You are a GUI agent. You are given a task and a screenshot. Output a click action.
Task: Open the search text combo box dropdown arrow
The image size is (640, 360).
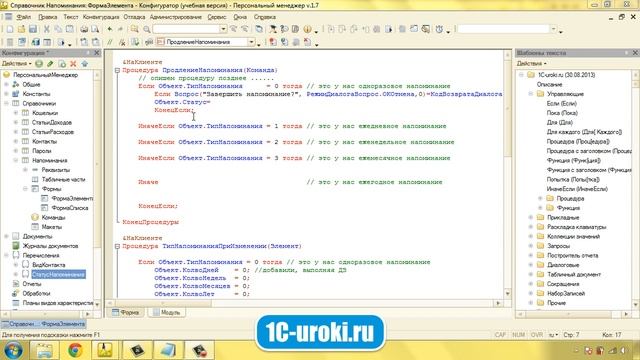[x=223, y=29]
